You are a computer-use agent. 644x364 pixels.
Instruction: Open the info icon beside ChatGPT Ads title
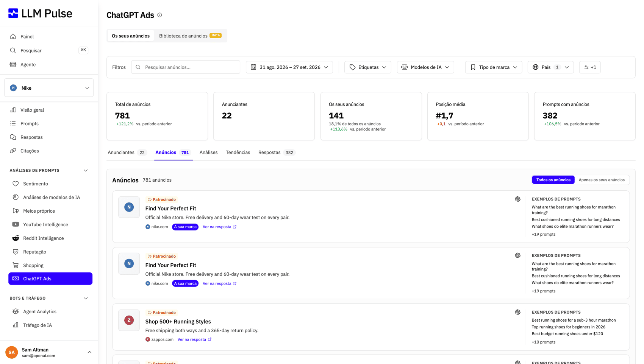159,15
